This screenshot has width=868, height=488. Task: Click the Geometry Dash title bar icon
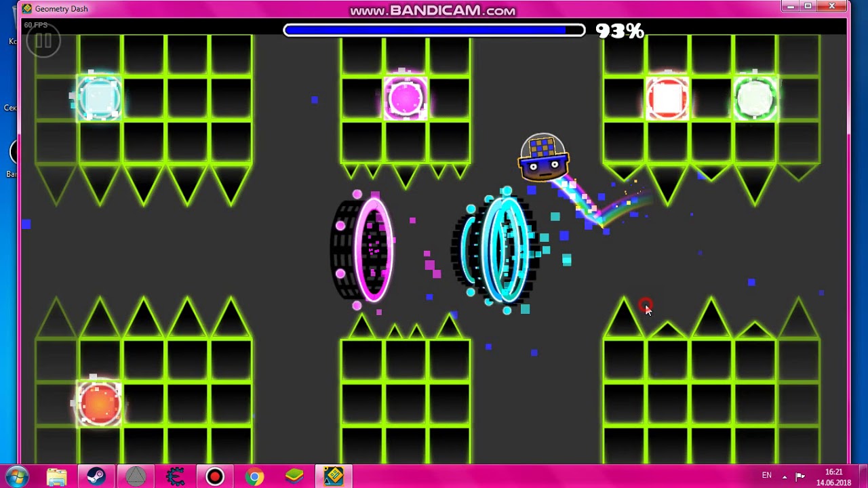tap(27, 9)
